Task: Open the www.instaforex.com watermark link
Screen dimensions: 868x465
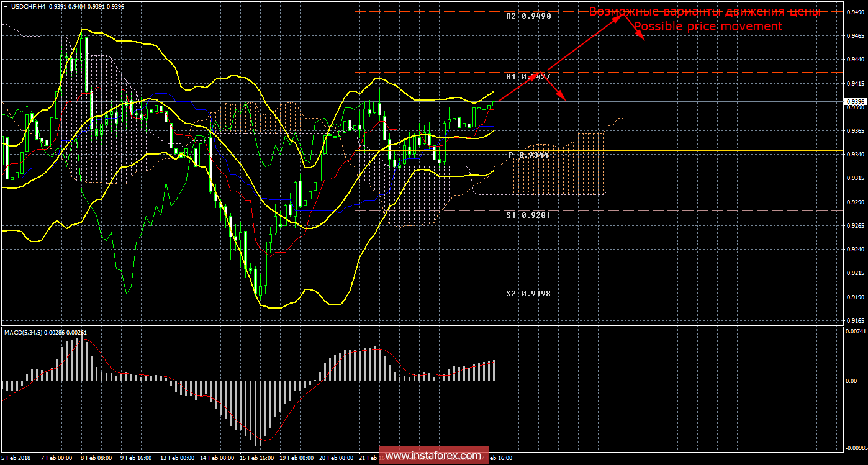Action: pyautogui.click(x=434, y=456)
